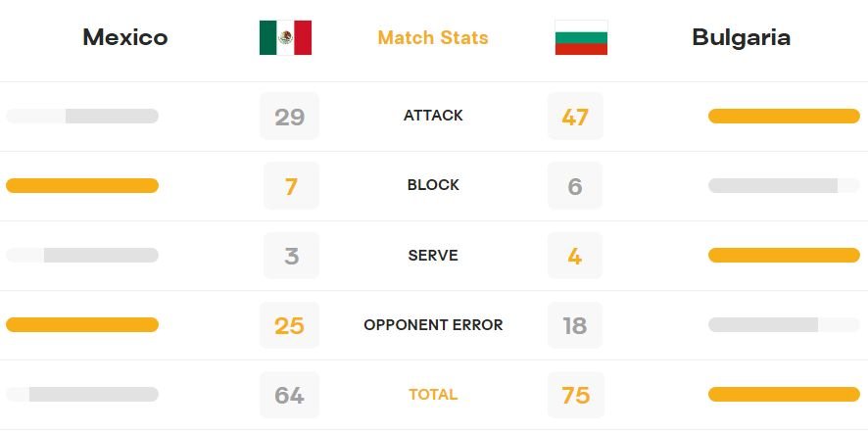The image size is (868, 432).
Task: Click the Mexico flag icon
Action: (x=285, y=37)
